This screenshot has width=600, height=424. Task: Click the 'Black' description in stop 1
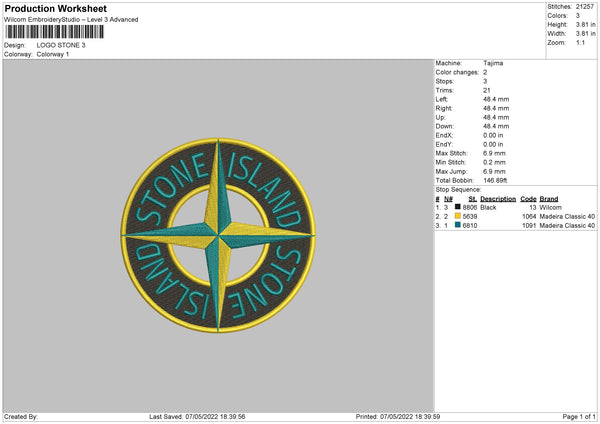coord(488,207)
